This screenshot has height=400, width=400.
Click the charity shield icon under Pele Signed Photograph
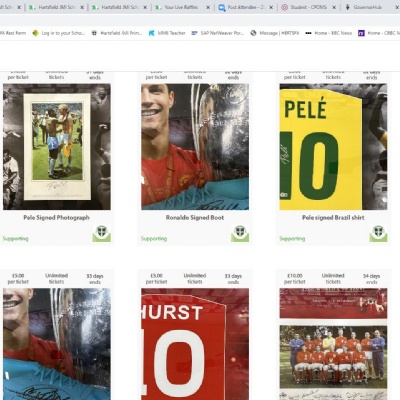(102, 233)
